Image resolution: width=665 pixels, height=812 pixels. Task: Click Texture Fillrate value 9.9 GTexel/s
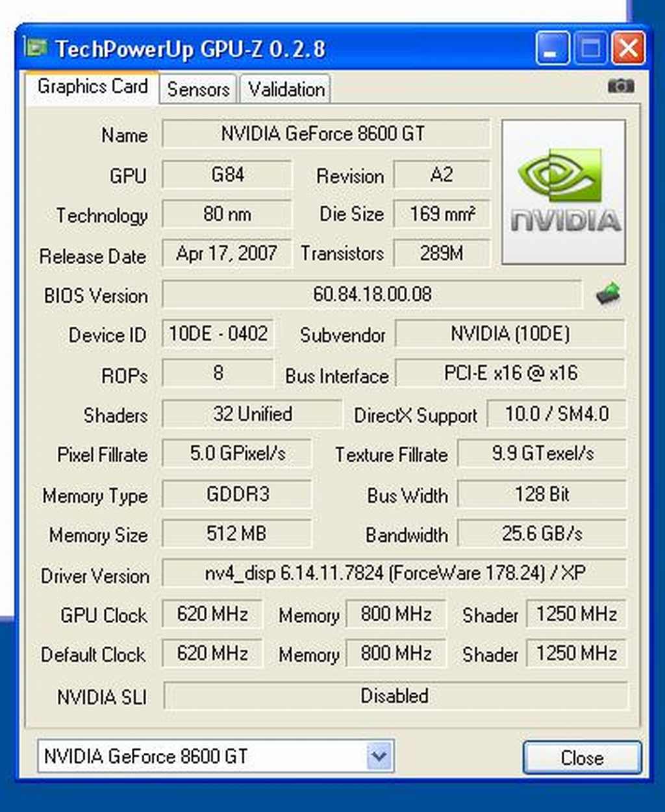[542, 454]
